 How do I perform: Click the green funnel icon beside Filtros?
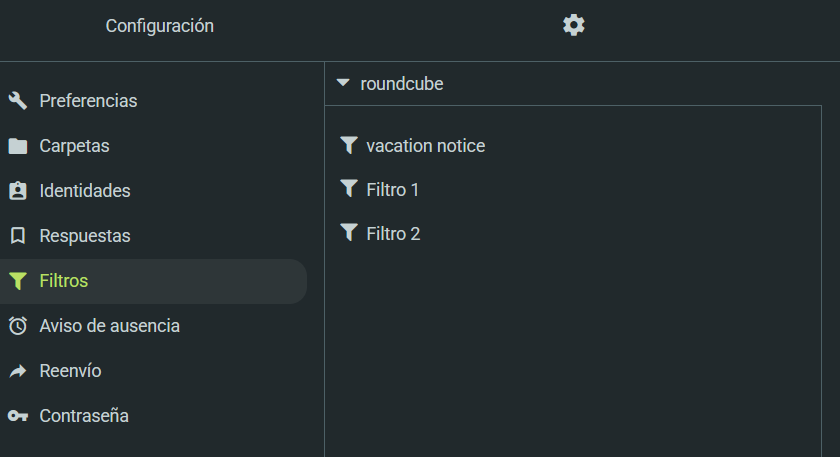18,281
